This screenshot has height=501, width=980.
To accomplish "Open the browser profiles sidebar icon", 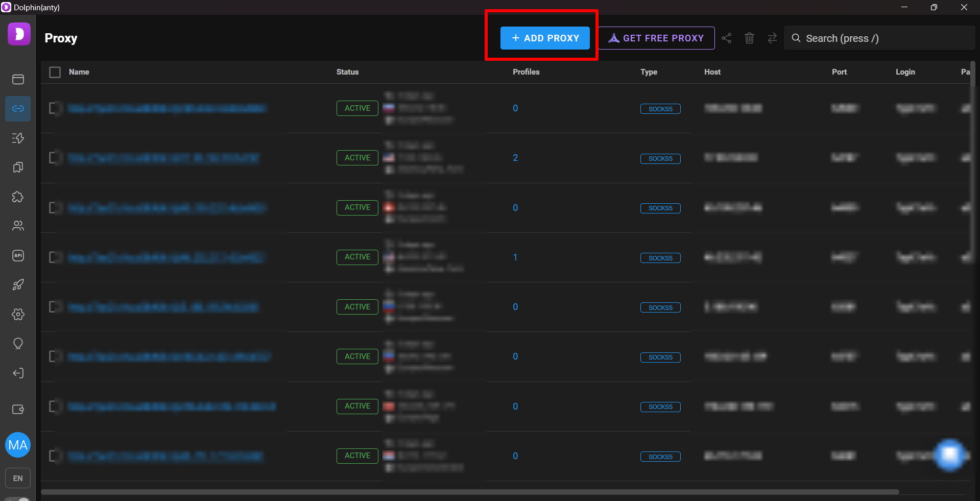I will 18,79.
